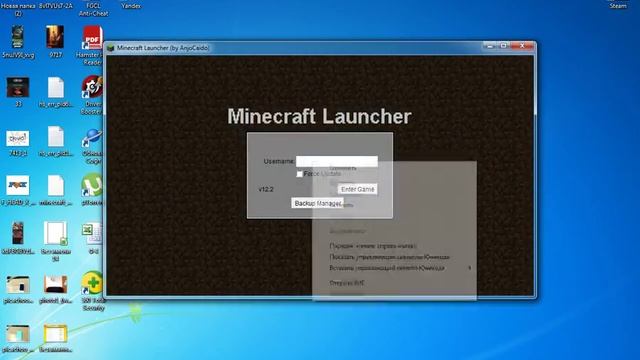Select the top-left SmuVSi_sug game icon
Image resolution: width=640 pixels, height=360 pixels.
pyautogui.click(x=18, y=37)
